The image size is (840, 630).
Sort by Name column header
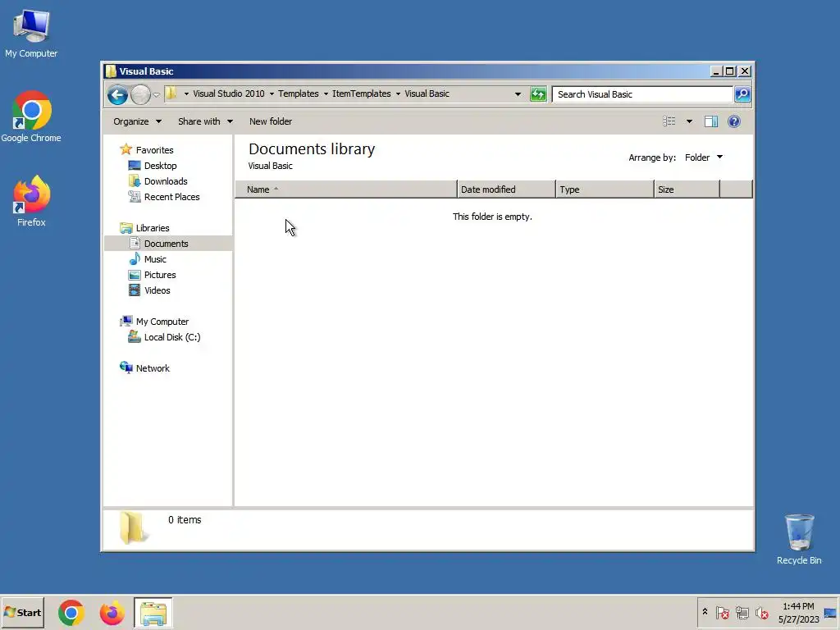pos(345,189)
